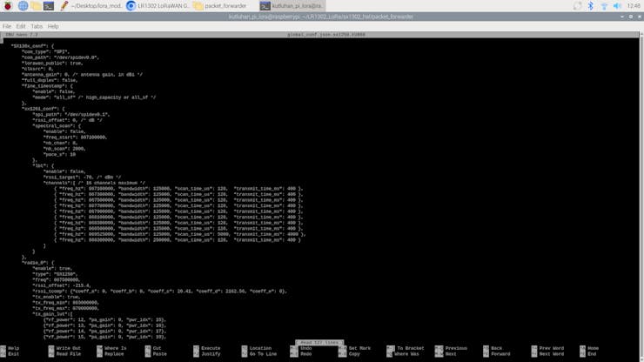Click the clock in the panel
The image size is (644, 362).
click(634, 6)
